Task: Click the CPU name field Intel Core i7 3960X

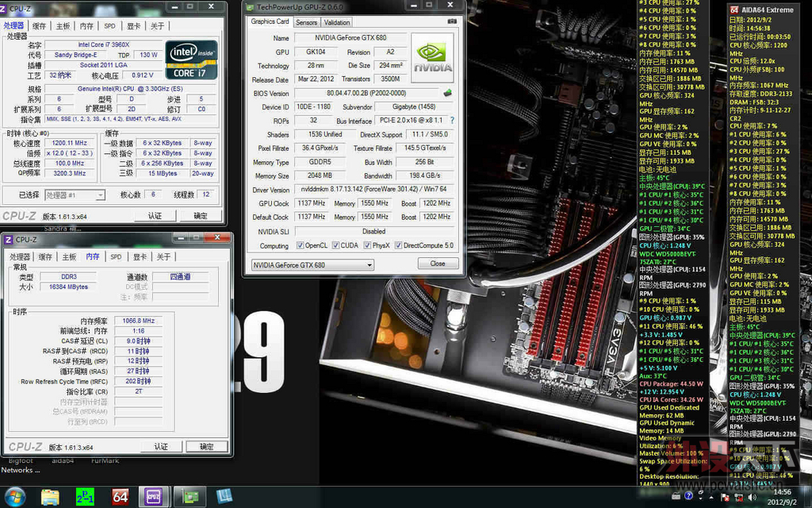Action: click(104, 44)
